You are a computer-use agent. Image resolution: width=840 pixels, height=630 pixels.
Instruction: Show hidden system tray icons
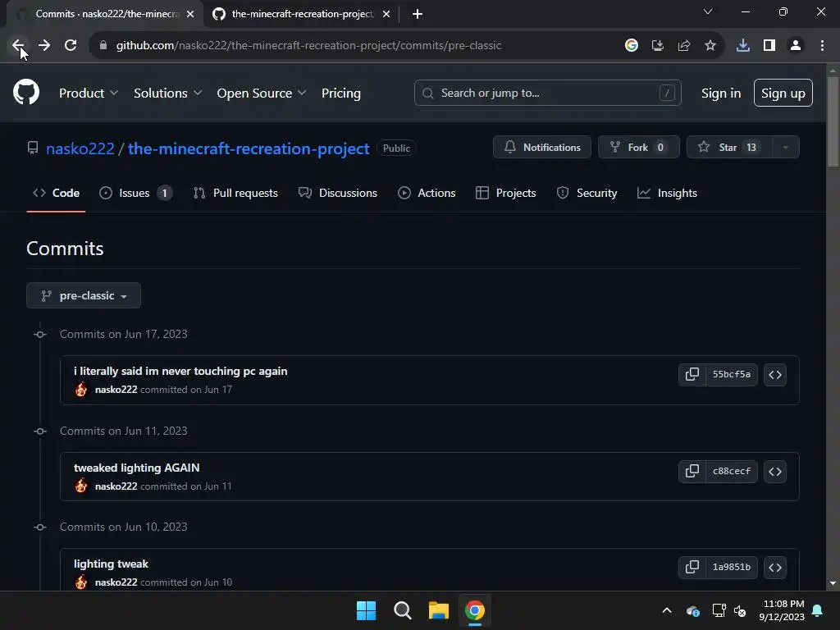pyautogui.click(x=667, y=610)
